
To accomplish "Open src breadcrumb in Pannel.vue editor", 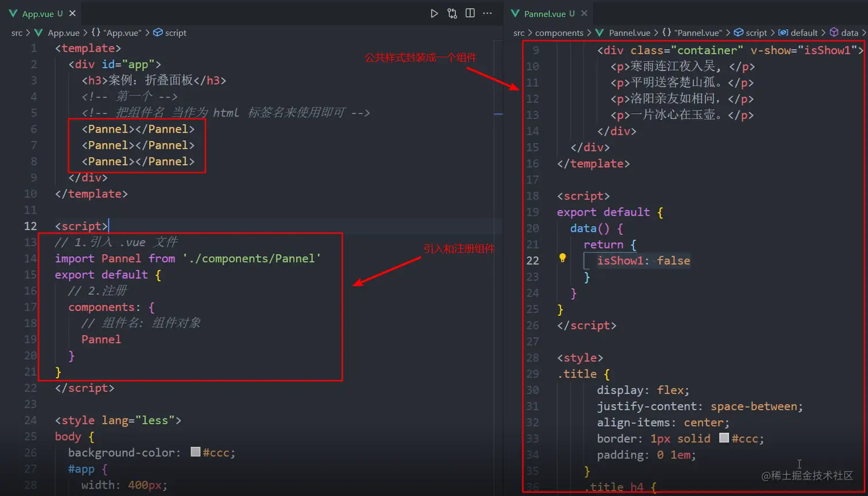I will pos(519,33).
